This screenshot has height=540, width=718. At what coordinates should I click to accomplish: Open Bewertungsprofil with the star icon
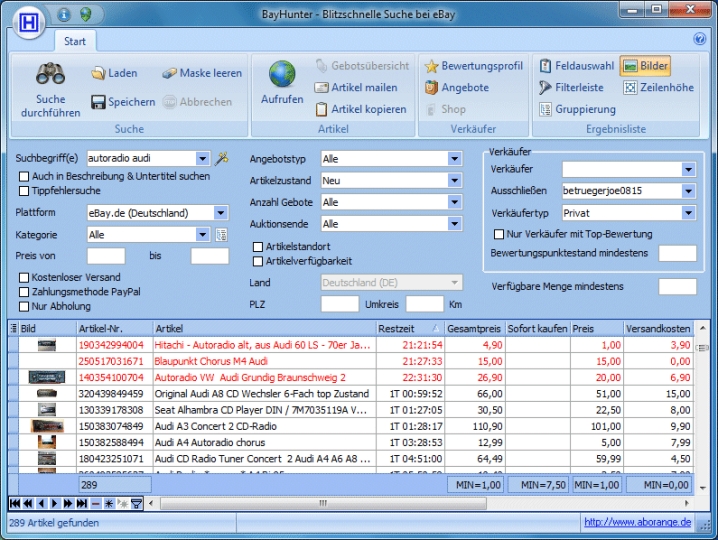pos(432,66)
